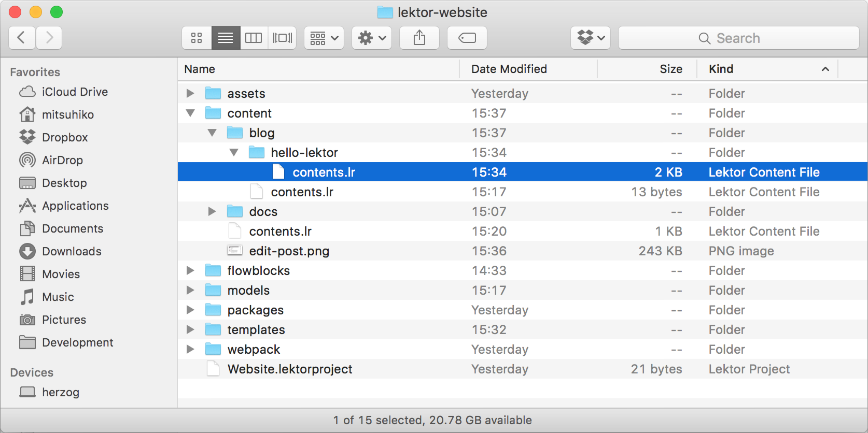
Task: Select the Website.lektorproject file
Action: point(289,369)
